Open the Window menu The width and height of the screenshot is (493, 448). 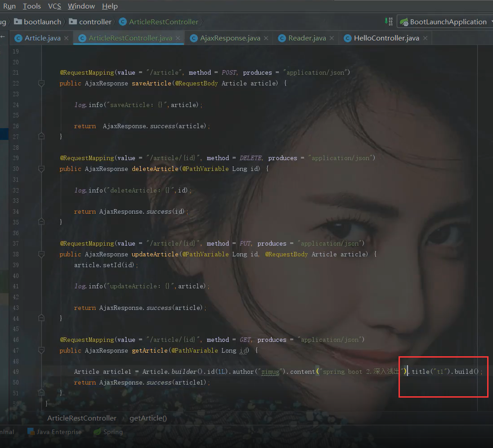81,6
